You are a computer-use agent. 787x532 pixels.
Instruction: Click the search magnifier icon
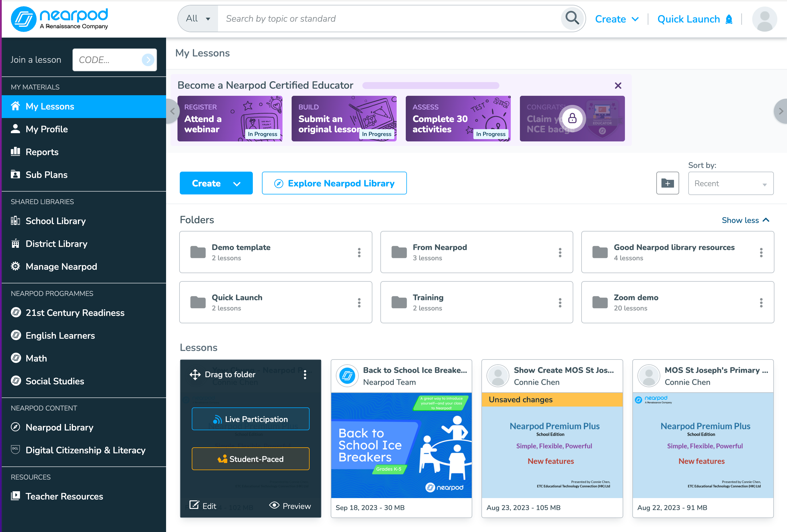point(572,18)
